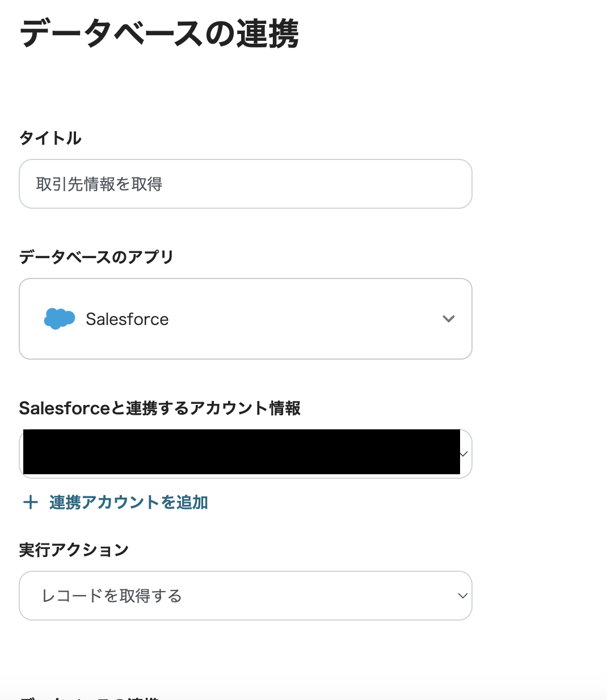Click the chevron on the account information field
The width and height of the screenshot is (607, 700).
463,454
